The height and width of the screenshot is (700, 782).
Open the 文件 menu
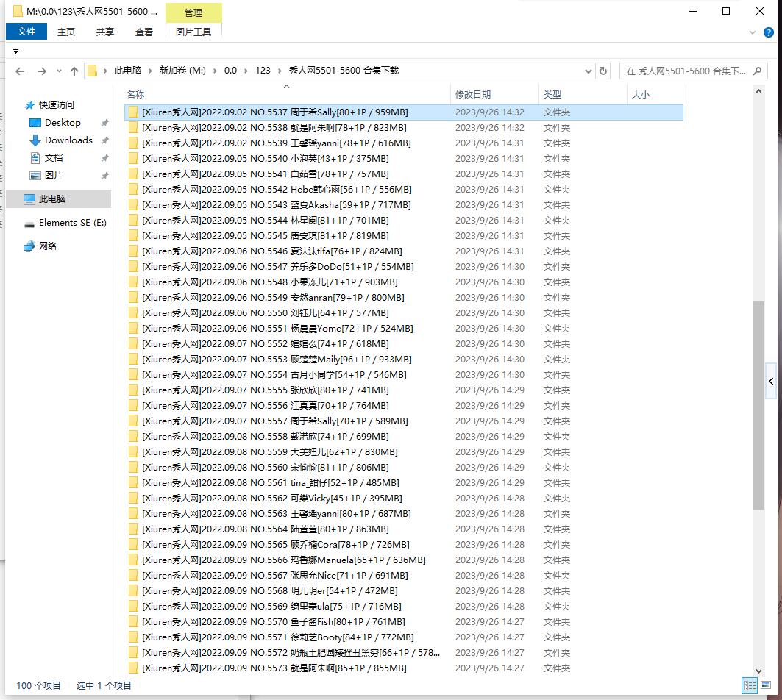(26, 32)
